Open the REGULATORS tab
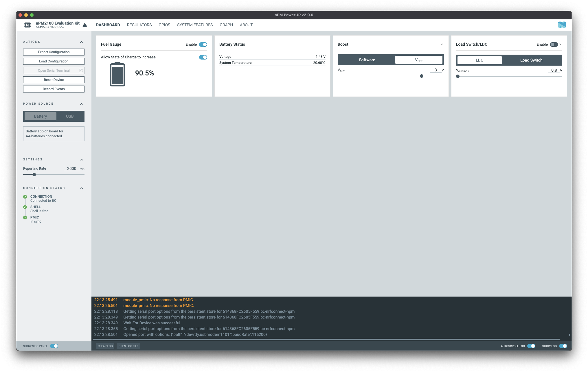 139,25
